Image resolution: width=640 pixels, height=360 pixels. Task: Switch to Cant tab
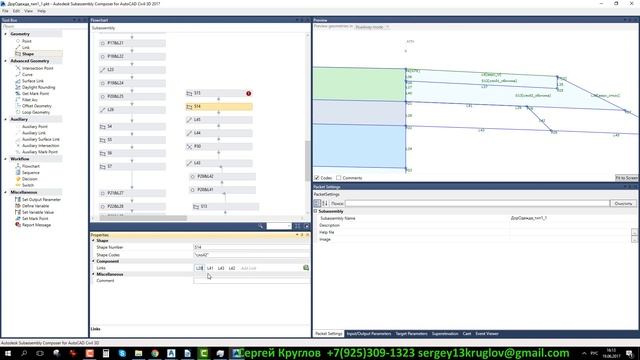coord(467,334)
